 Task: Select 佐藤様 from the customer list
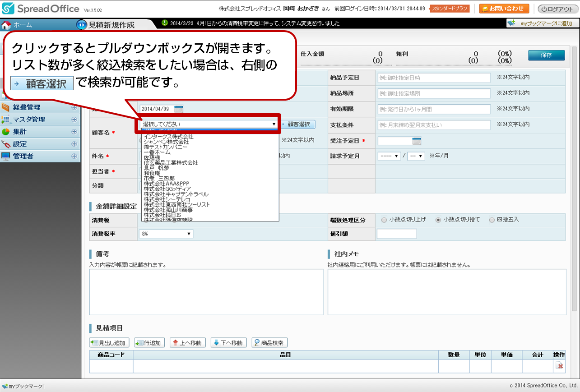152,157
